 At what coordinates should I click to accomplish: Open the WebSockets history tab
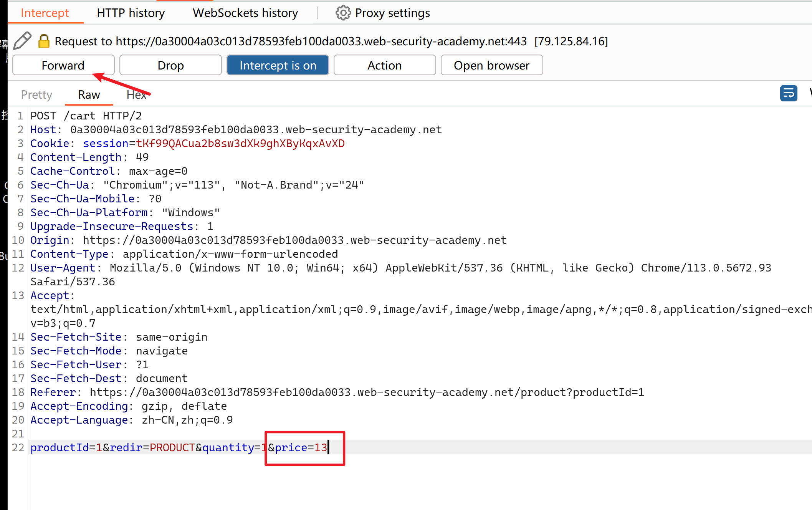tap(245, 13)
